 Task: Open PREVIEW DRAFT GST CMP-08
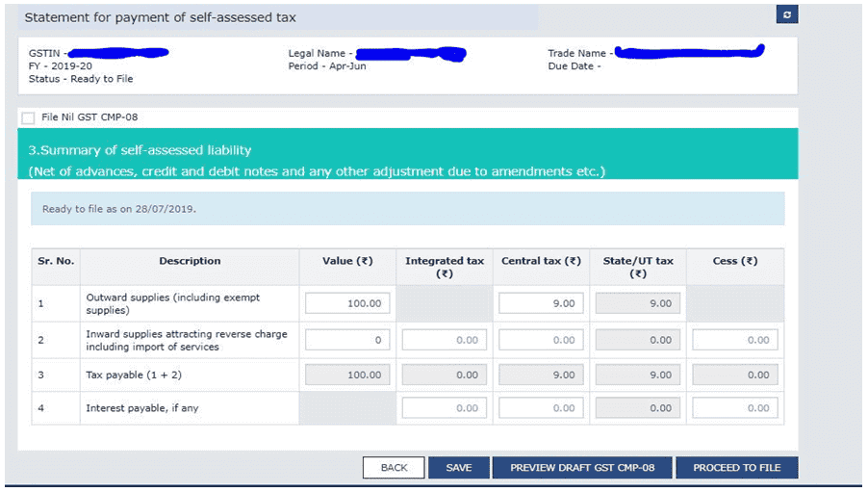(x=582, y=467)
